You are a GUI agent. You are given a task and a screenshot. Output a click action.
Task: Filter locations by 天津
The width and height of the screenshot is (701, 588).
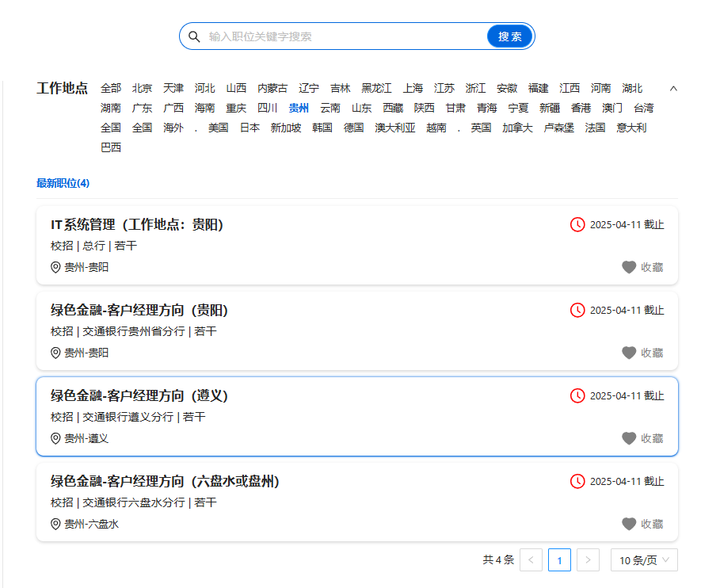tap(173, 89)
